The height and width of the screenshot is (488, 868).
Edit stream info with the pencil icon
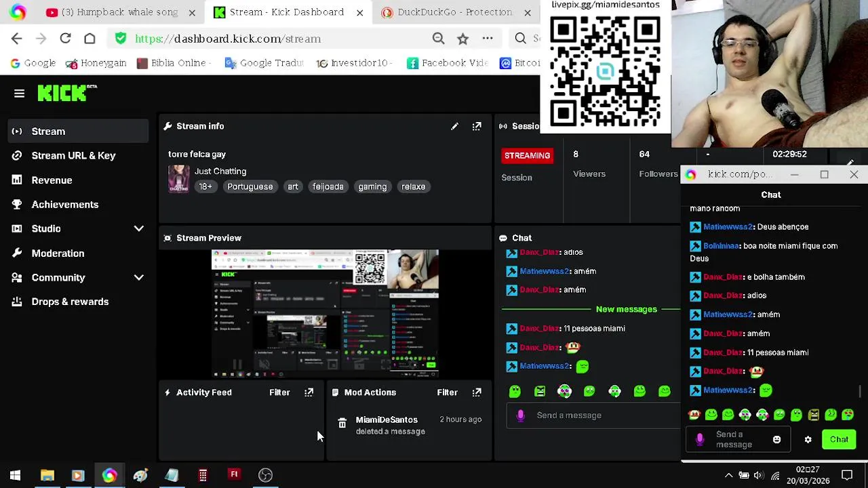[454, 127]
